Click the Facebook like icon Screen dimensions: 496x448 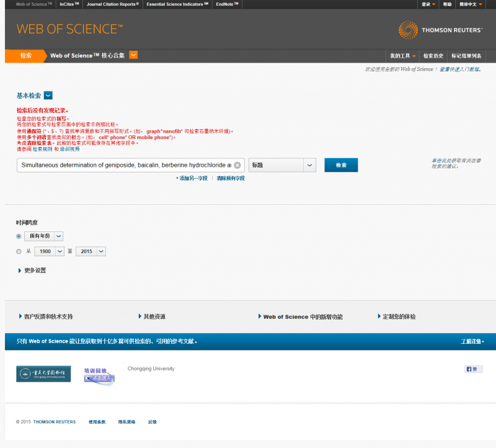[473, 369]
